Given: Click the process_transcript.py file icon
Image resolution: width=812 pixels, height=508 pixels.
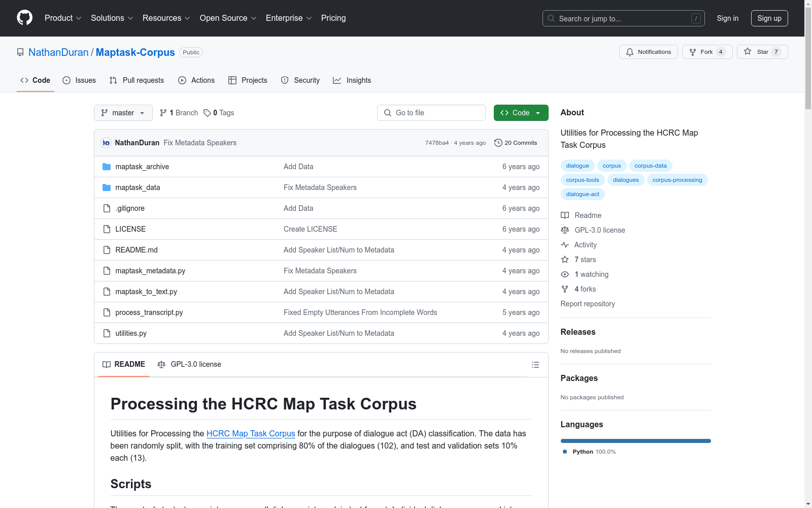Looking at the screenshot, I should click(x=107, y=312).
